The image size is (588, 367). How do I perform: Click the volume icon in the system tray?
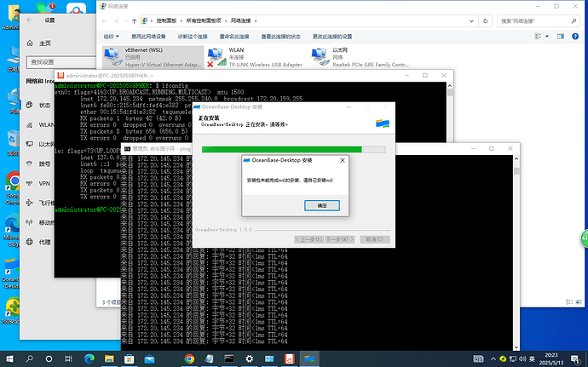(522, 359)
